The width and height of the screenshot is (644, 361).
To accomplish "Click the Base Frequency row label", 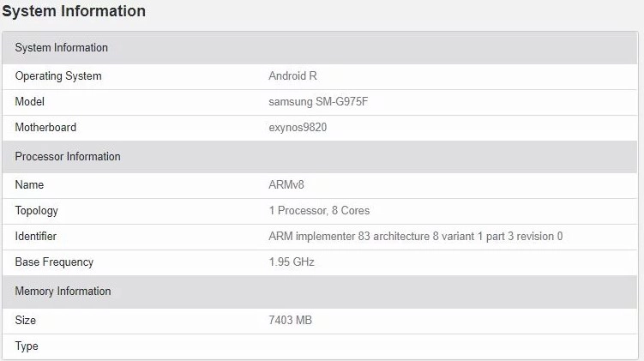I will pyautogui.click(x=54, y=262).
